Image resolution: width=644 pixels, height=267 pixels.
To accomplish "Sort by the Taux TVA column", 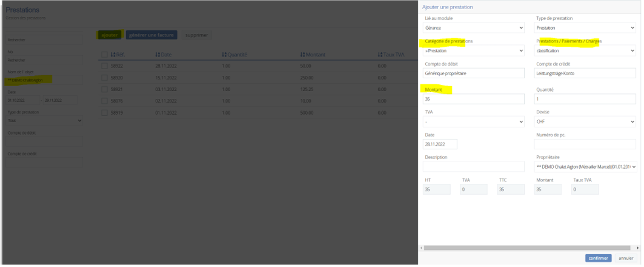I will 380,55.
